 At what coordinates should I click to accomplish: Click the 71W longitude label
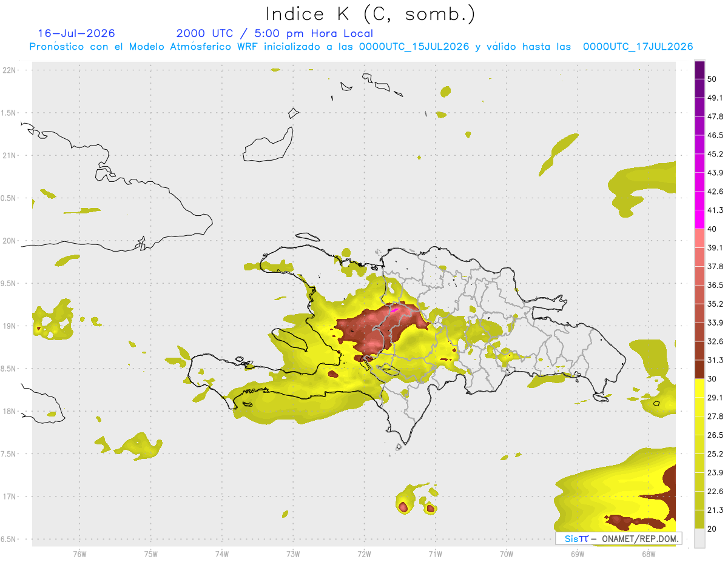pos(435,554)
